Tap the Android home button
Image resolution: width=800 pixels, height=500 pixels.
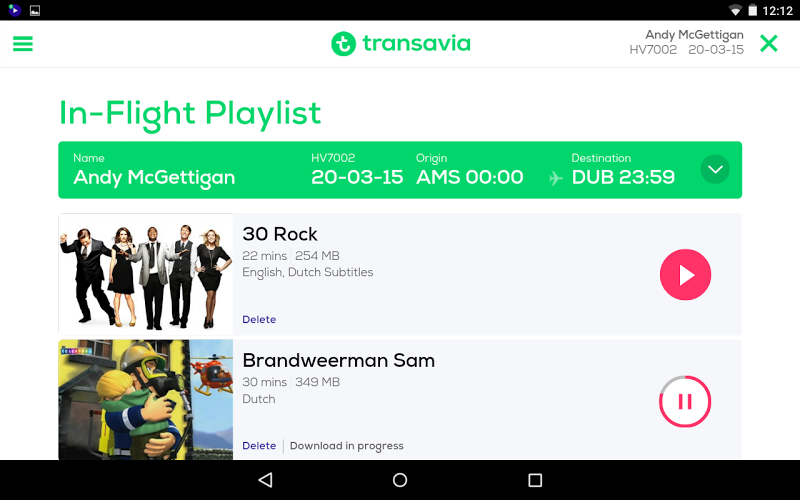(400, 480)
